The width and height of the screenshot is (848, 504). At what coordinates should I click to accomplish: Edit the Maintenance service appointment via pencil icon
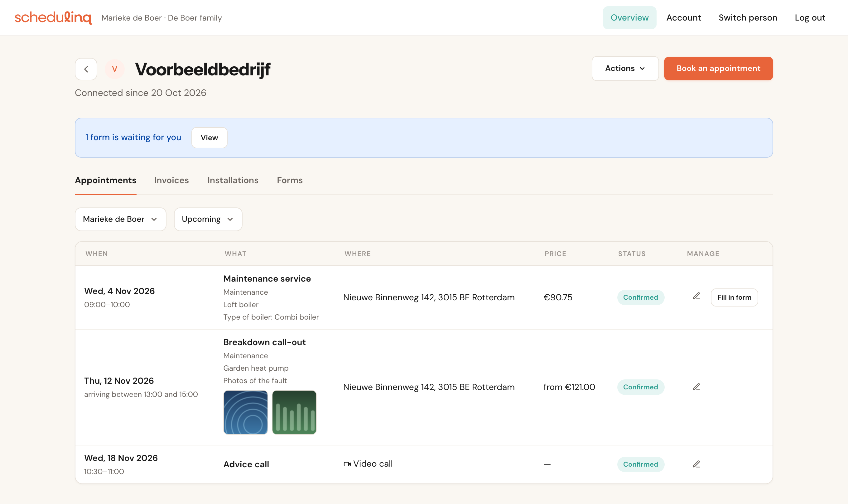(x=696, y=297)
